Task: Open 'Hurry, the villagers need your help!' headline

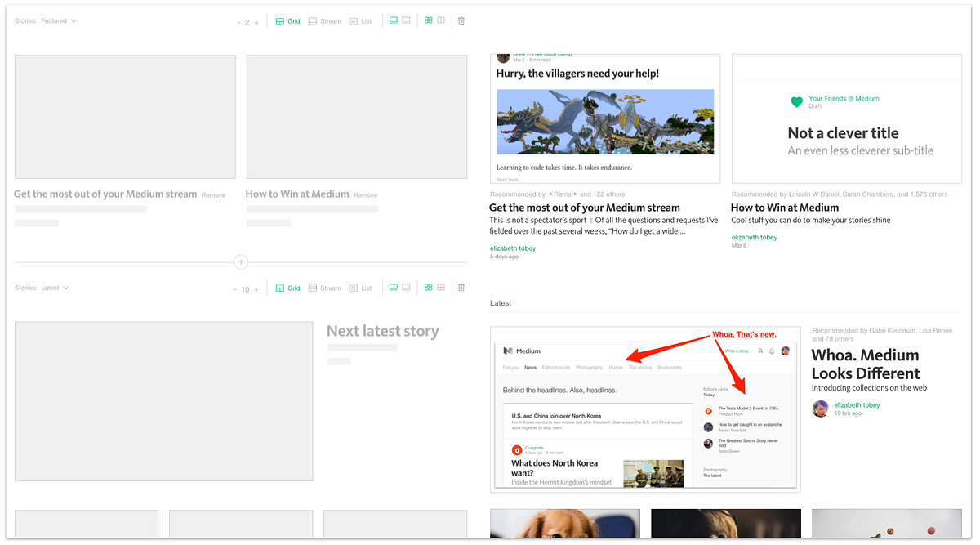Action: pyautogui.click(x=577, y=74)
